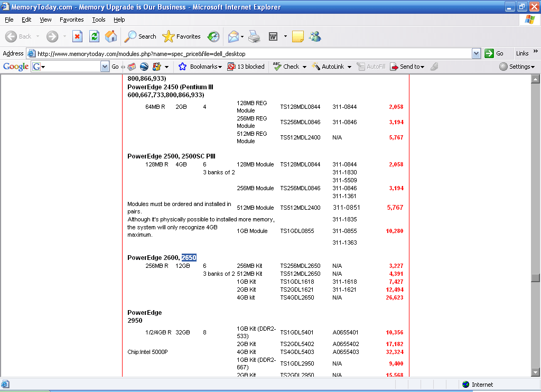This screenshot has height=392, width=541.
Task: Open the File menu
Action: point(10,20)
